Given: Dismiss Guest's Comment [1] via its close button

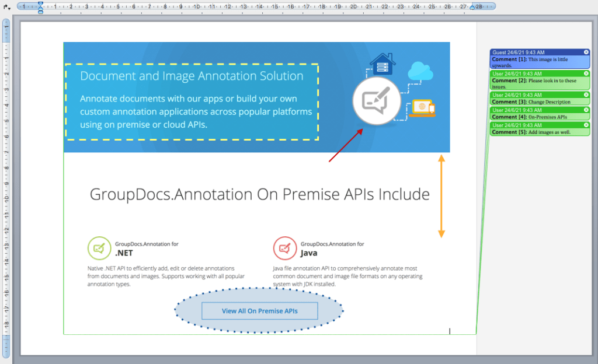Looking at the screenshot, I should 587,52.
